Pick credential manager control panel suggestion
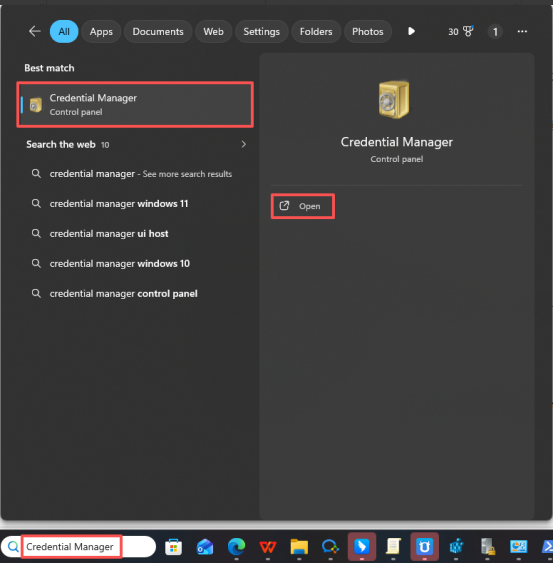This screenshot has width=554, height=563. (x=124, y=294)
